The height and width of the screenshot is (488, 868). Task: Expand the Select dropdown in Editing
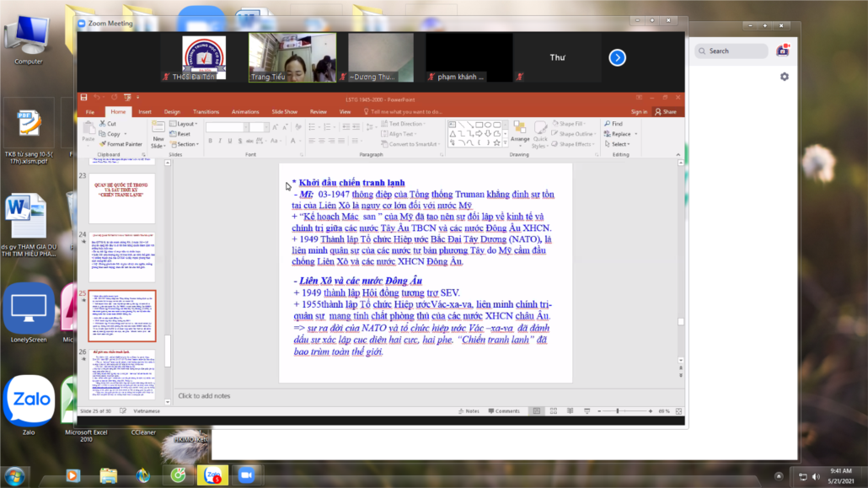pos(619,144)
